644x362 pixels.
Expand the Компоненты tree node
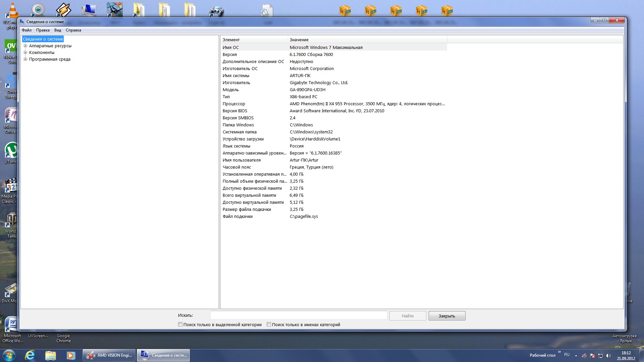[x=25, y=53]
